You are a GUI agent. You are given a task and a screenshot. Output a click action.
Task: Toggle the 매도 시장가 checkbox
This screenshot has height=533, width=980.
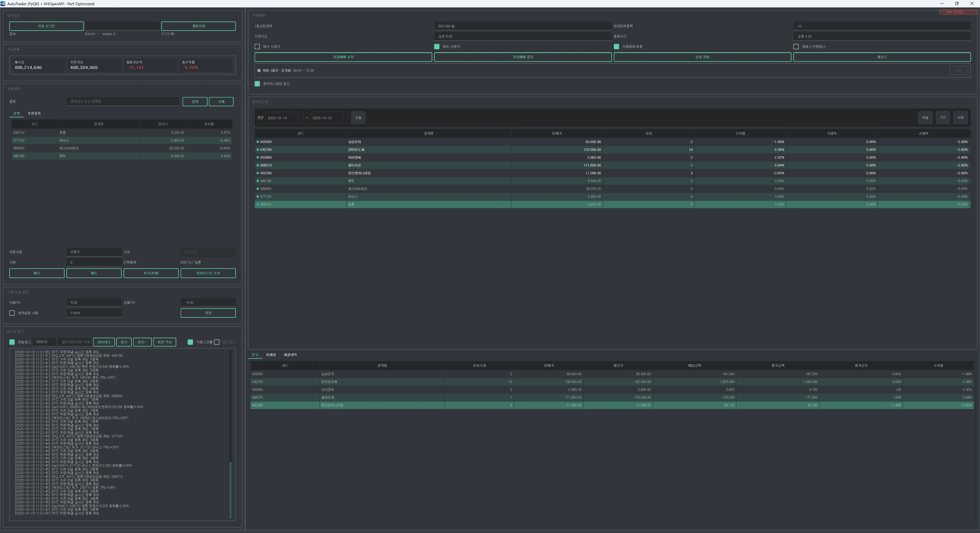(x=437, y=46)
